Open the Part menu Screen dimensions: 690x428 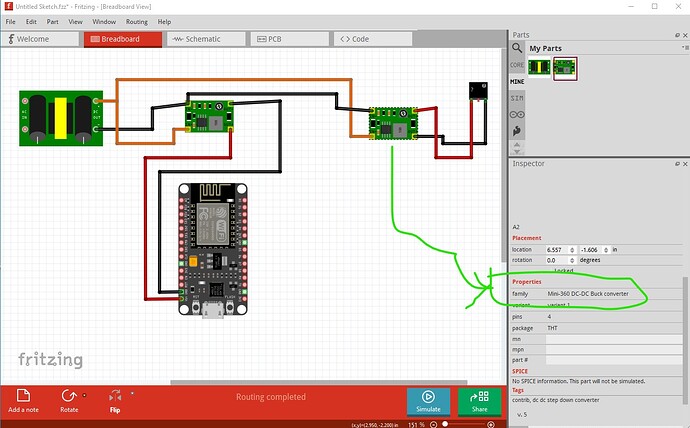coord(52,22)
